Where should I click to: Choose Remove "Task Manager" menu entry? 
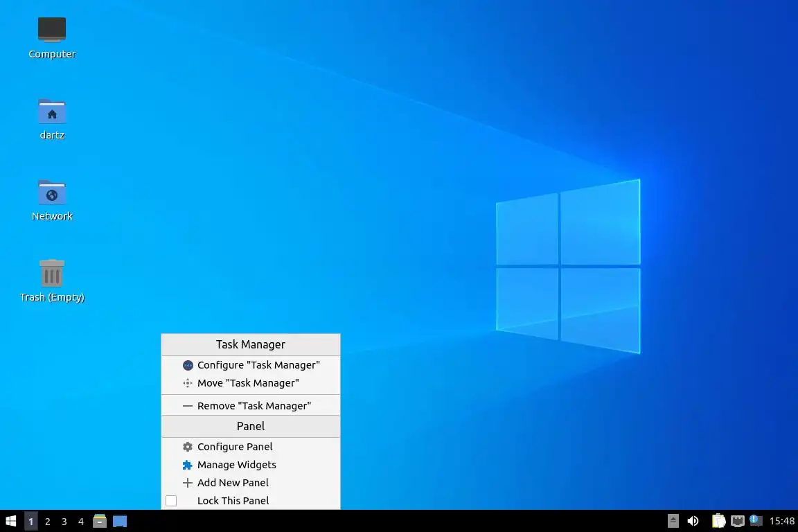coord(250,406)
